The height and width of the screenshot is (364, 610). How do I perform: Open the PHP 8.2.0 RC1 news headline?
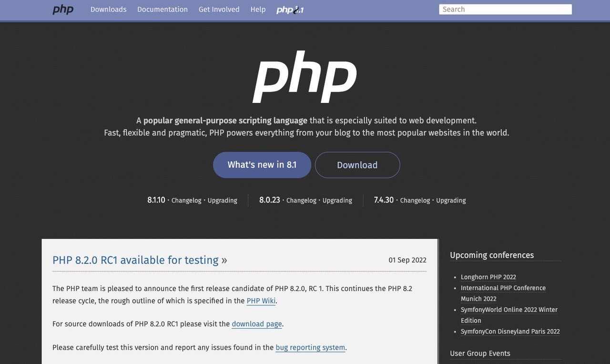[135, 260]
